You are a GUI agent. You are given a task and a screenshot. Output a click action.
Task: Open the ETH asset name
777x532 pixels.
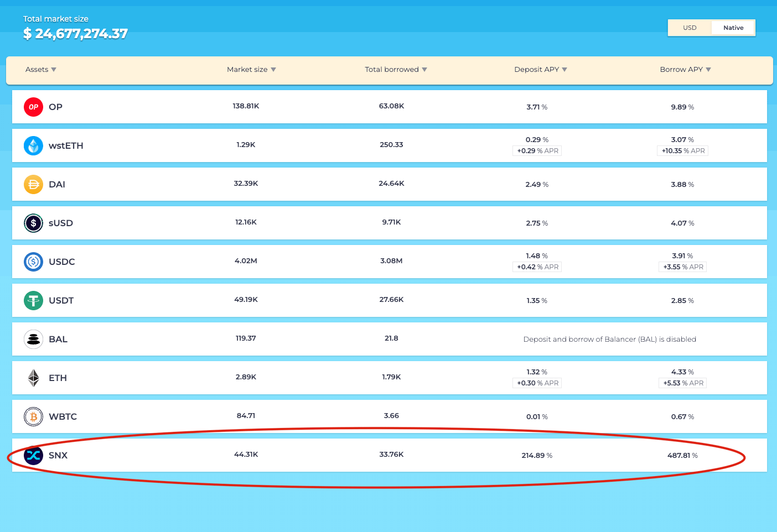pos(58,378)
